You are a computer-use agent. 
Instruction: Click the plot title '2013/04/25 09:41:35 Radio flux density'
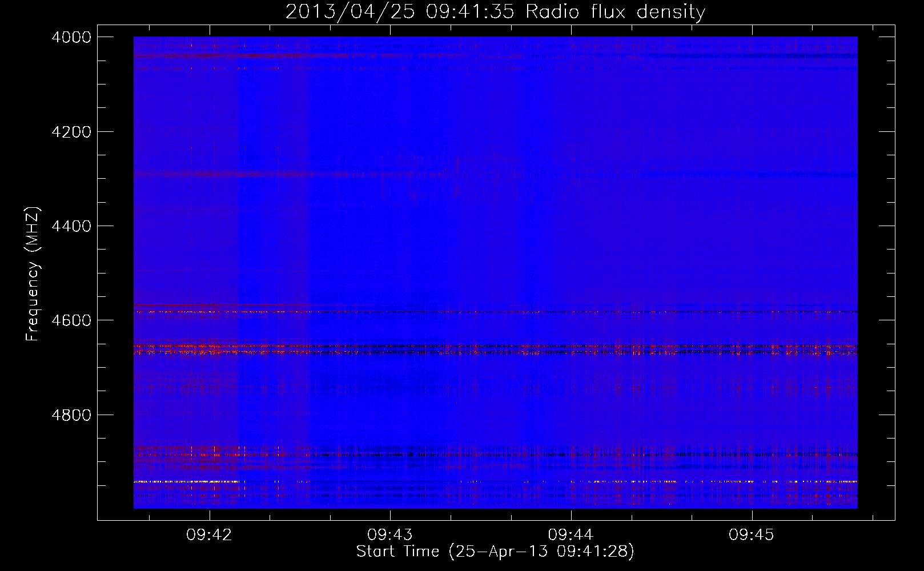(495, 11)
